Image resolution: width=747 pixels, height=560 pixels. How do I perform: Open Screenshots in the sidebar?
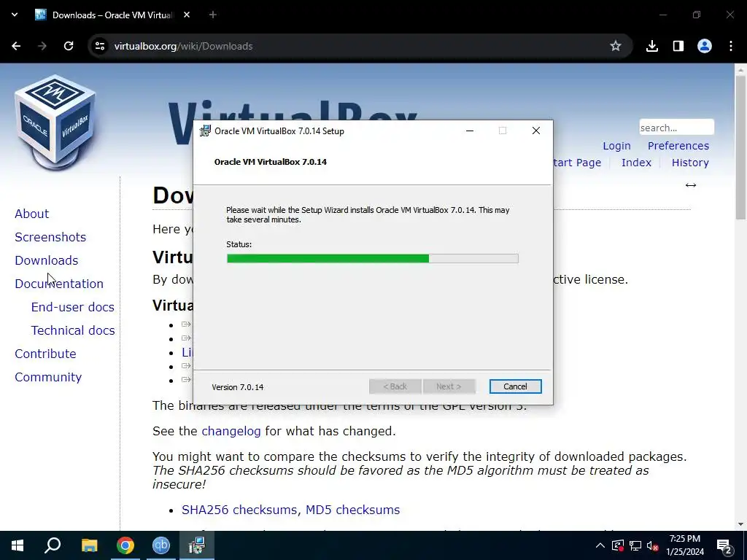(x=50, y=237)
